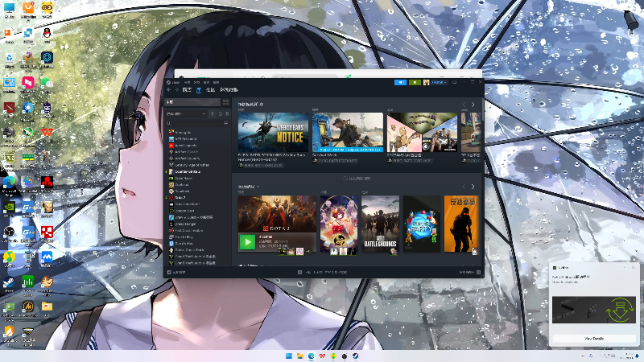Image resolution: width=644 pixels, height=362 pixels.
Task: Go forward with Steam's right arrow
Action: point(176,89)
